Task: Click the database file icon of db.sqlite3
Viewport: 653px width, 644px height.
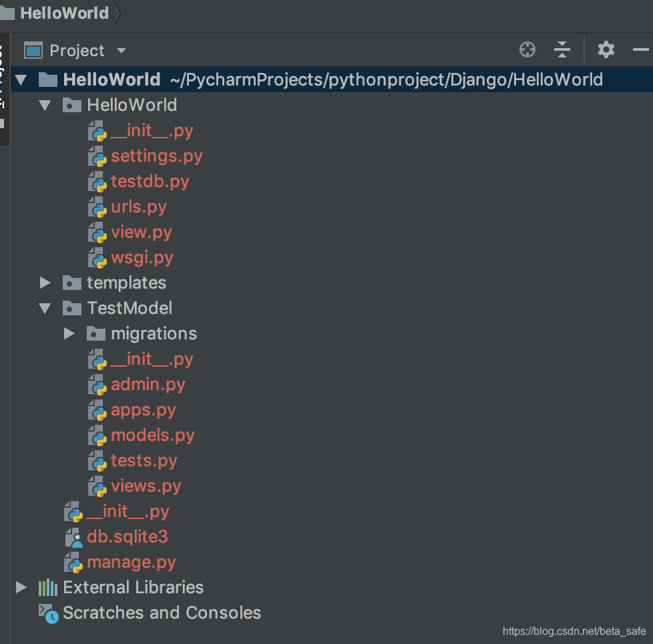Action: pos(73,537)
